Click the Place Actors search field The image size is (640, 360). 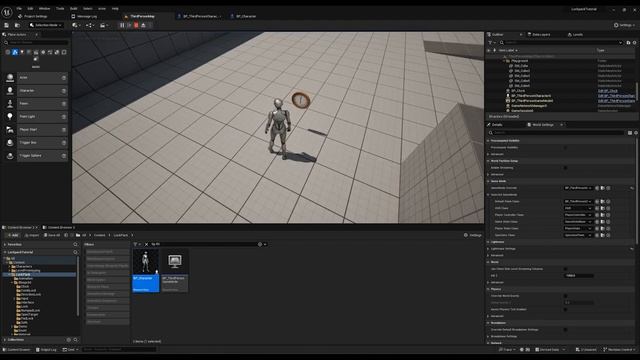pos(37,42)
